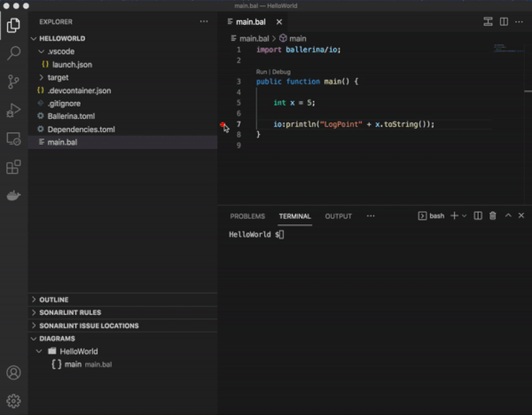This screenshot has height=415, width=532.
Task: Debug main via the Debug codelens link
Action: [x=281, y=71]
